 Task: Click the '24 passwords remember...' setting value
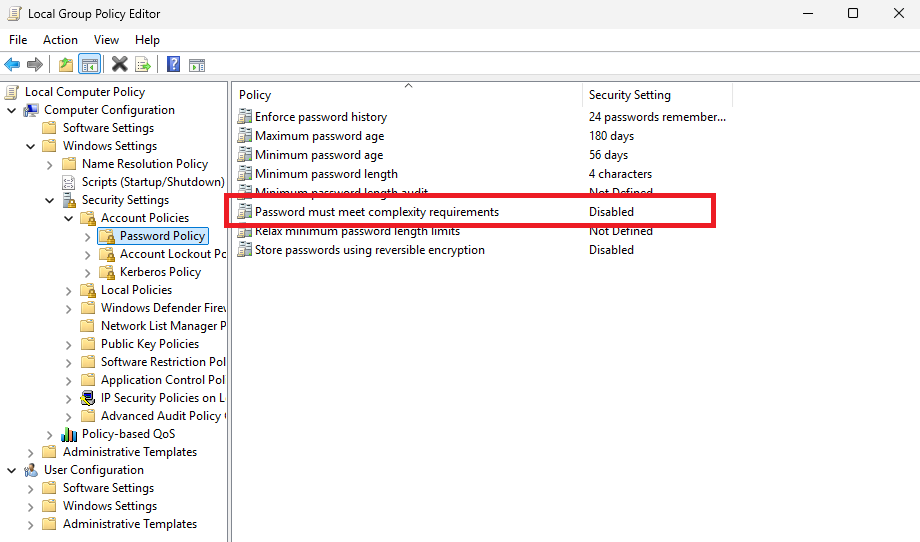[657, 117]
